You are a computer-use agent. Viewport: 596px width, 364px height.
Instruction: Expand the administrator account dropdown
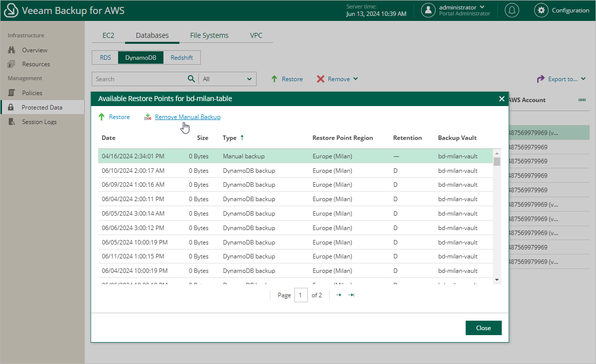(482, 7)
